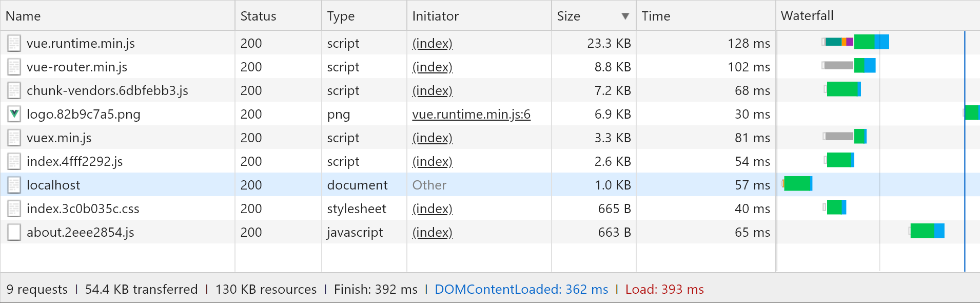Click the logo.82b9c7a5.png image thumbnail icon
The image size is (980, 303).
(14, 114)
